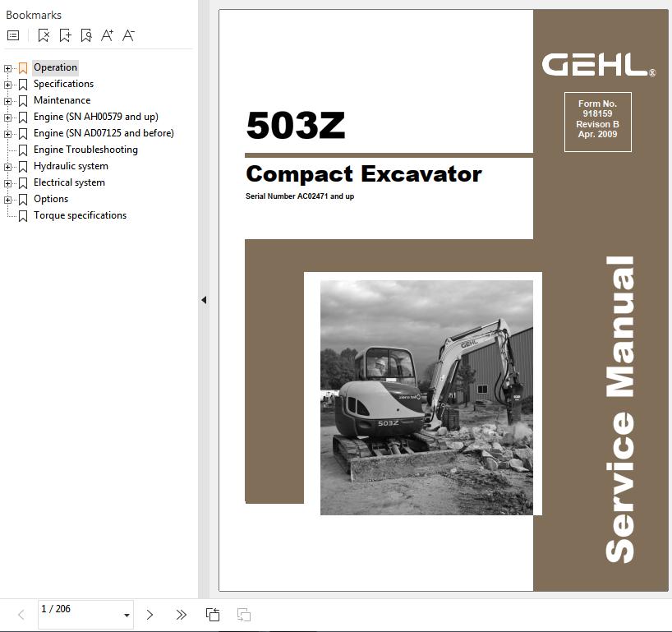
Task: Expand the Specifications bookmark
Action: point(7,85)
